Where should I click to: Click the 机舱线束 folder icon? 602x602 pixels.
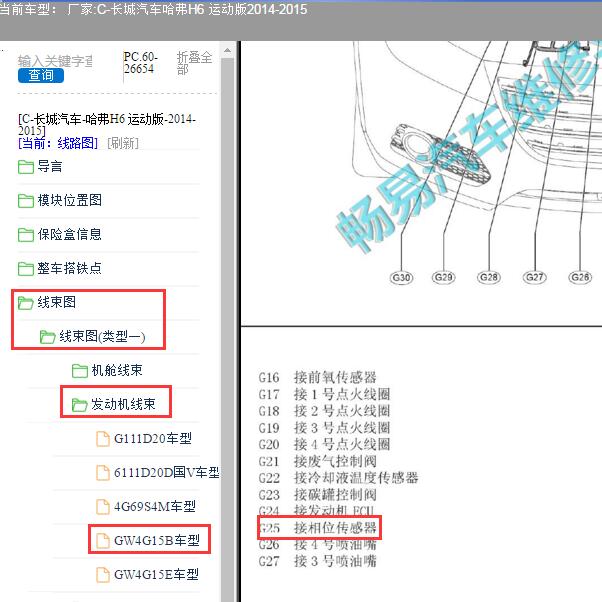click(x=80, y=370)
